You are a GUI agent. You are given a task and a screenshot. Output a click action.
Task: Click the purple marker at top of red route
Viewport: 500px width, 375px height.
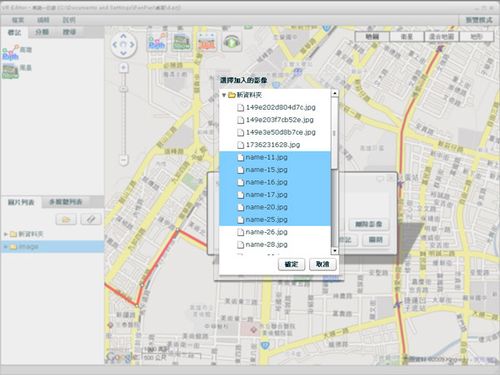click(441, 49)
